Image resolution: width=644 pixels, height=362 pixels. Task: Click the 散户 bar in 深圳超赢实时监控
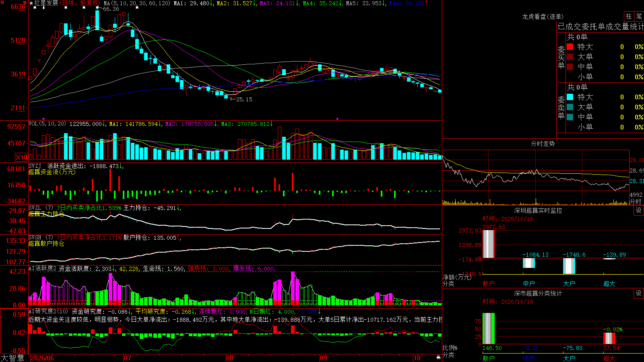click(x=488, y=244)
